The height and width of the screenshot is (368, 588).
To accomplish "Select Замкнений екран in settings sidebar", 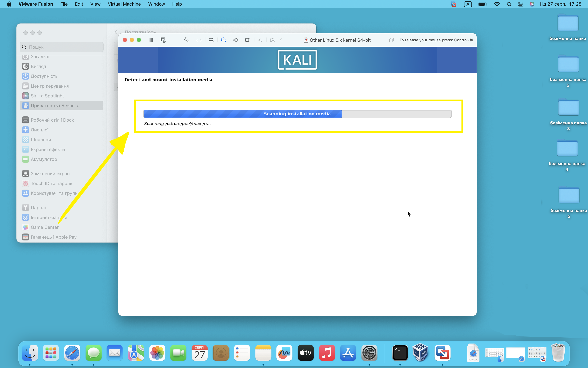I will tap(61, 173).
